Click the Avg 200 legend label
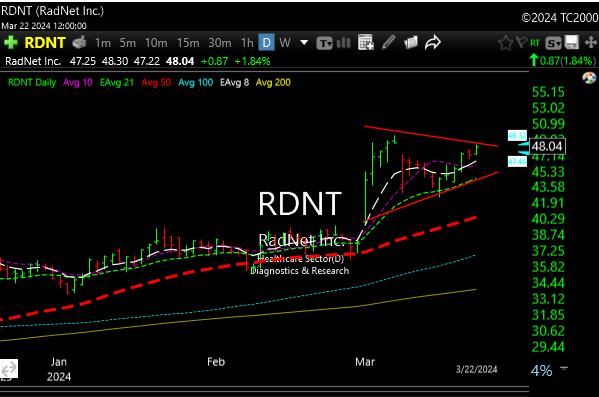The width and height of the screenshot is (599, 397). pos(273,83)
